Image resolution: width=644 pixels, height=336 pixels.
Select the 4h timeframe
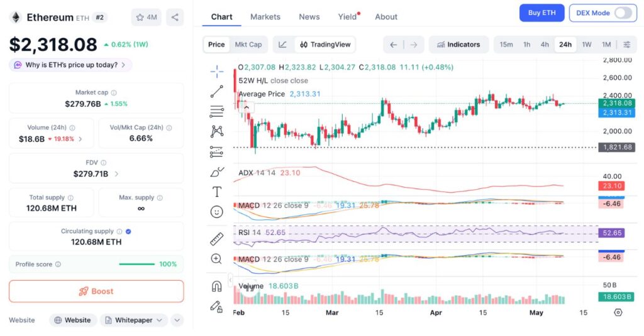[545, 45]
